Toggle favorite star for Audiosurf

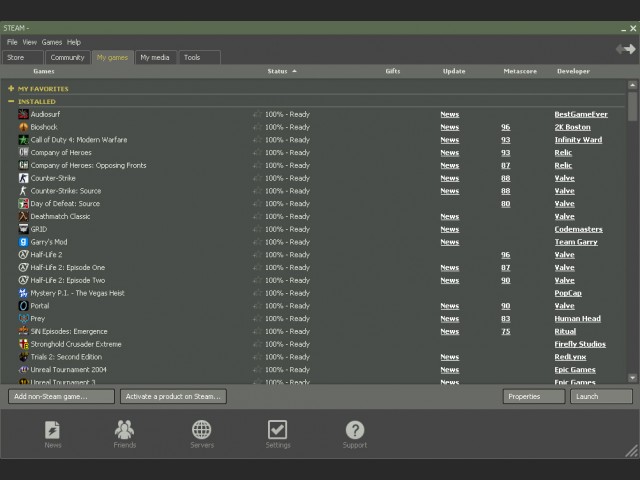coord(257,114)
